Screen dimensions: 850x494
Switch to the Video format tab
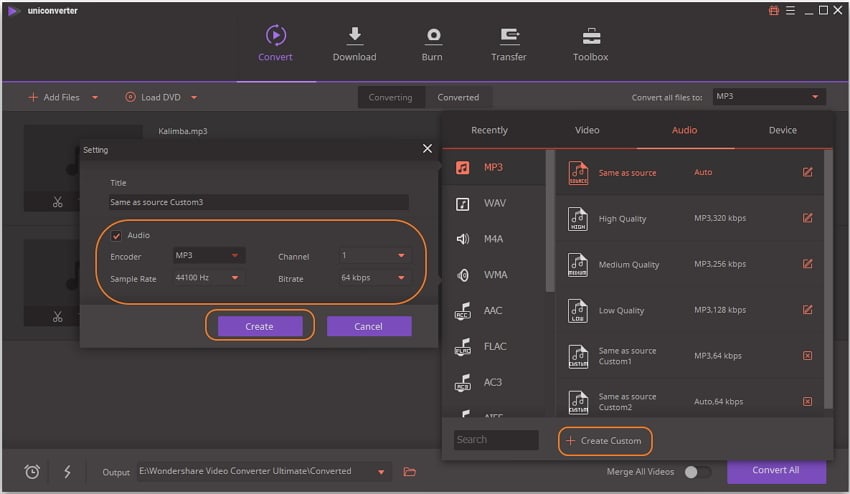(x=587, y=130)
